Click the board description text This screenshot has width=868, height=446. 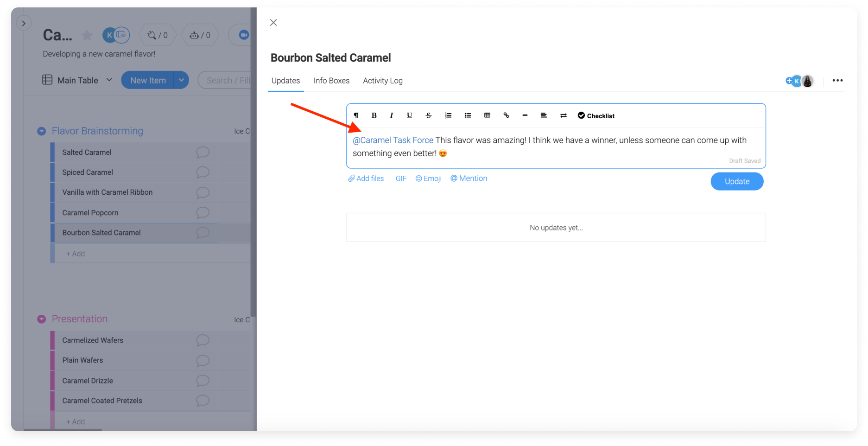99,54
